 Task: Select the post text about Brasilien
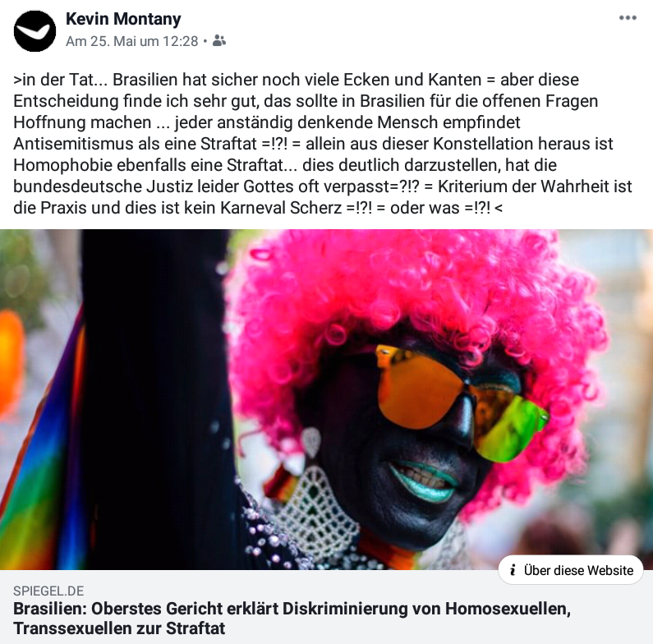(323, 144)
